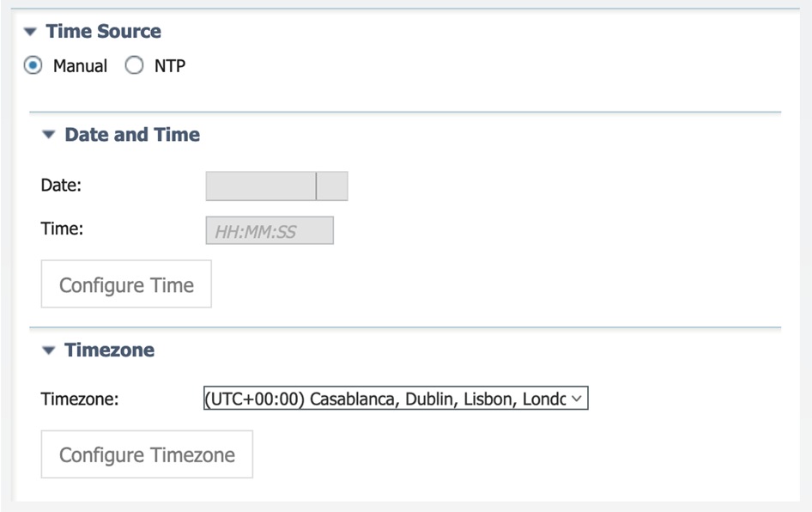The width and height of the screenshot is (812, 512).
Task: Click the Timezone section heading
Action: (109, 350)
